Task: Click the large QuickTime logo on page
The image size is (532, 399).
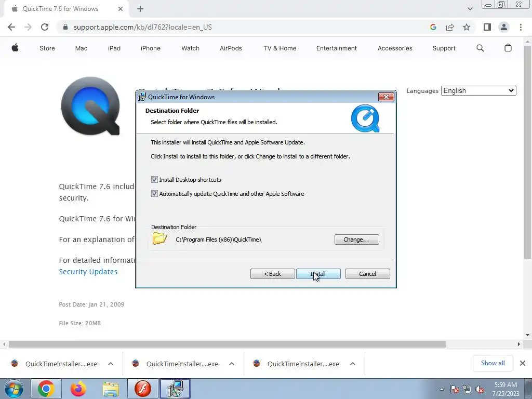Action: [x=90, y=106]
